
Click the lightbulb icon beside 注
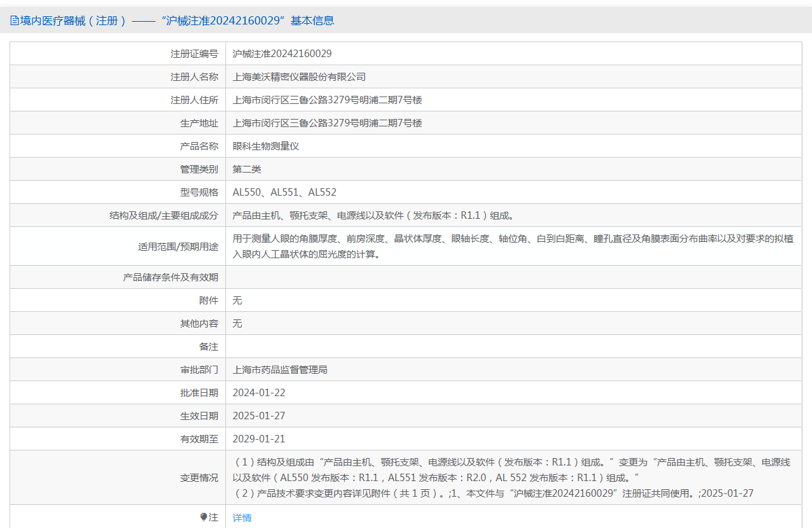coord(203,517)
